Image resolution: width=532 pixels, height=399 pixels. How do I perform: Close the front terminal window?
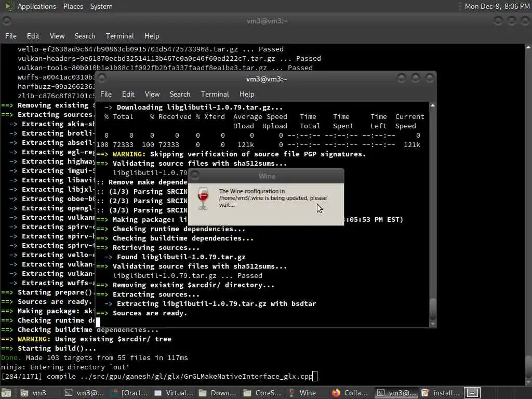click(430, 78)
